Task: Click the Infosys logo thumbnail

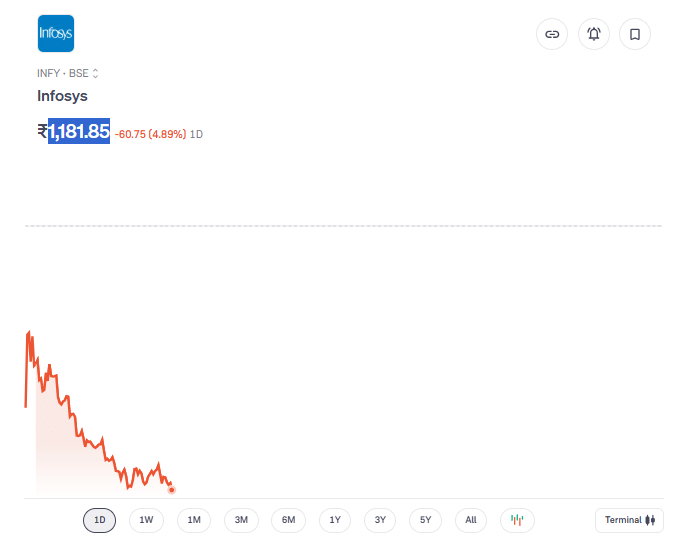Action: coord(55,34)
